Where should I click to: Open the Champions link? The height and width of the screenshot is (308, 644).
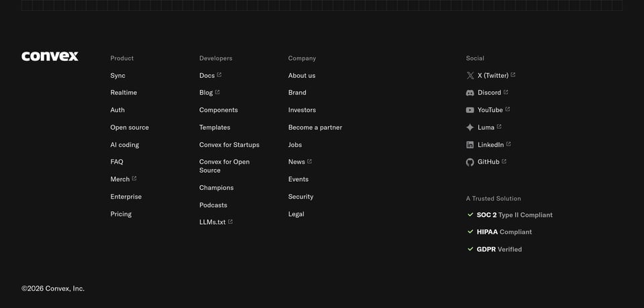[217, 188]
